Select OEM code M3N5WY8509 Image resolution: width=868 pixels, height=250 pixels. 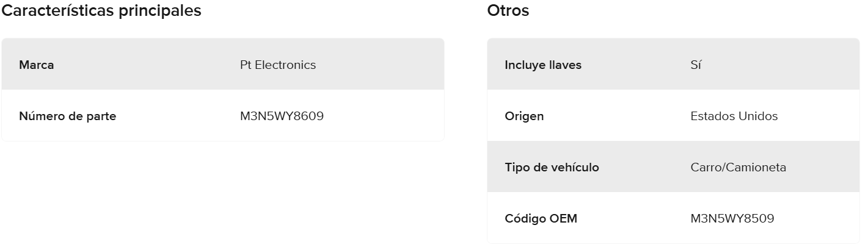(732, 218)
